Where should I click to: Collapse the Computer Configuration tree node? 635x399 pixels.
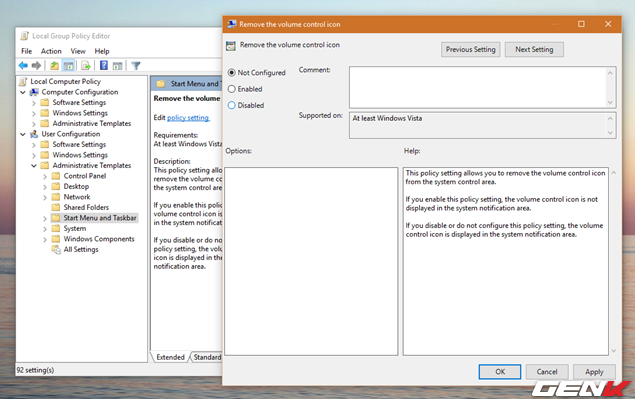point(23,92)
